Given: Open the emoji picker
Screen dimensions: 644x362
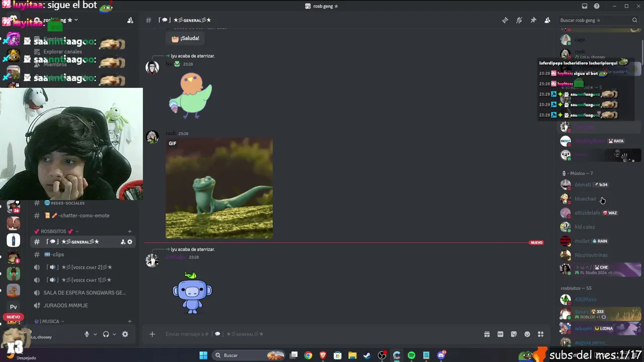Looking at the screenshot, I should tap(527, 334).
